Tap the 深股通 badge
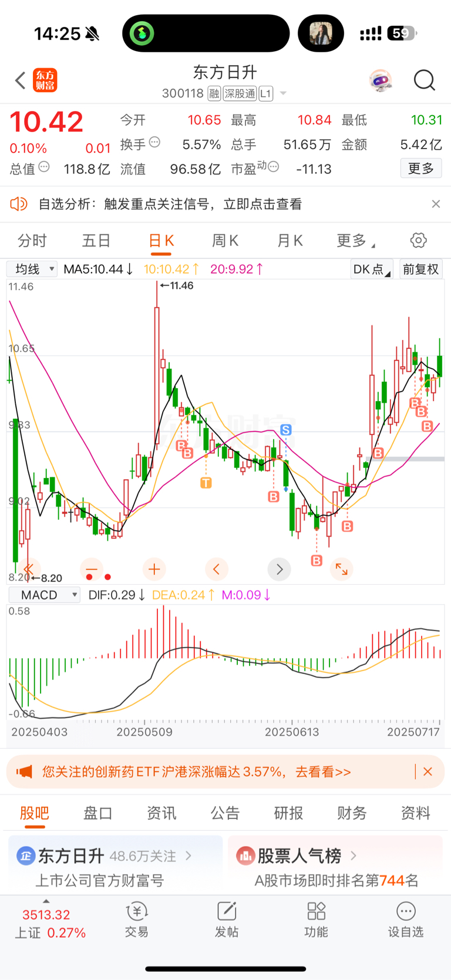The image size is (451, 980). (x=240, y=93)
